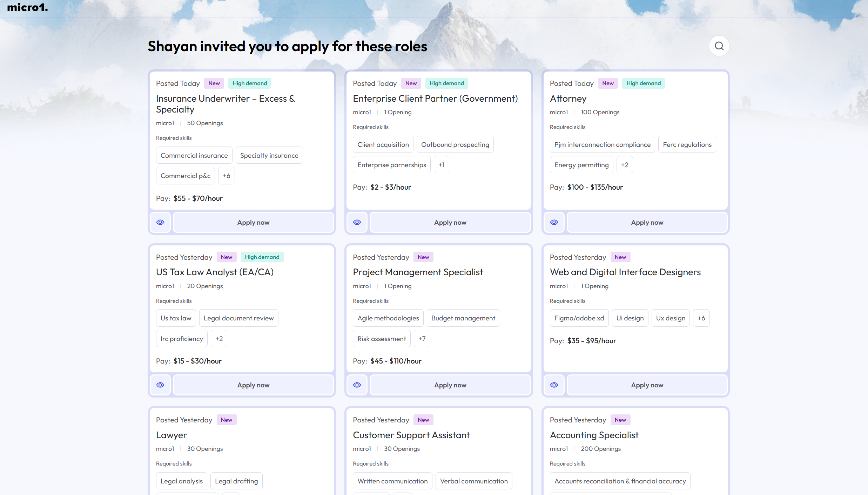Open the Enterprise Client Partner (Government) title

coord(435,99)
